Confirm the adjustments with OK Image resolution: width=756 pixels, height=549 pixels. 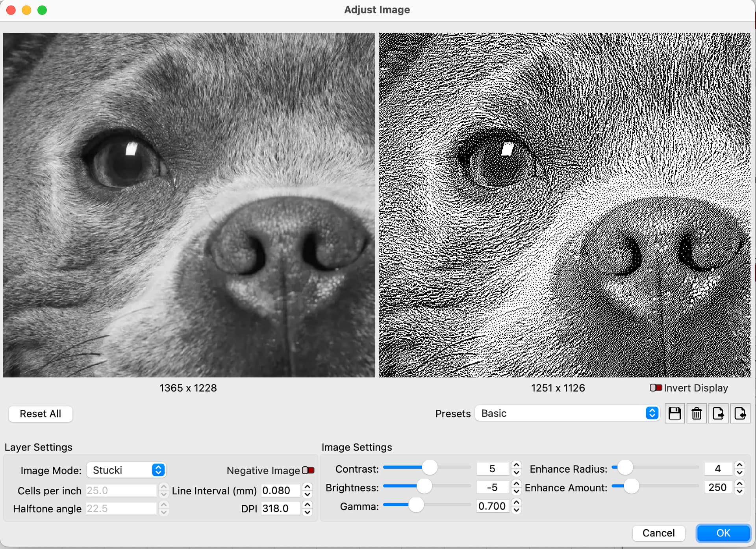[723, 533]
